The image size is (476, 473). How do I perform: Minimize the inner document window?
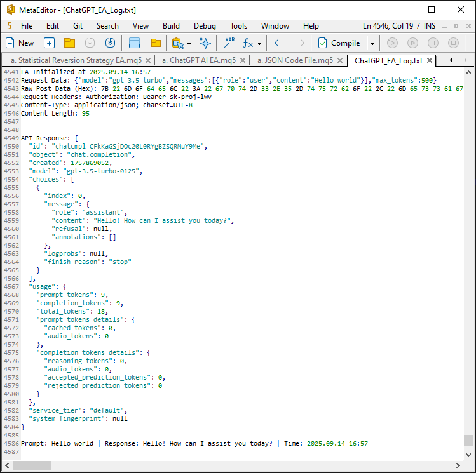tap(445, 27)
